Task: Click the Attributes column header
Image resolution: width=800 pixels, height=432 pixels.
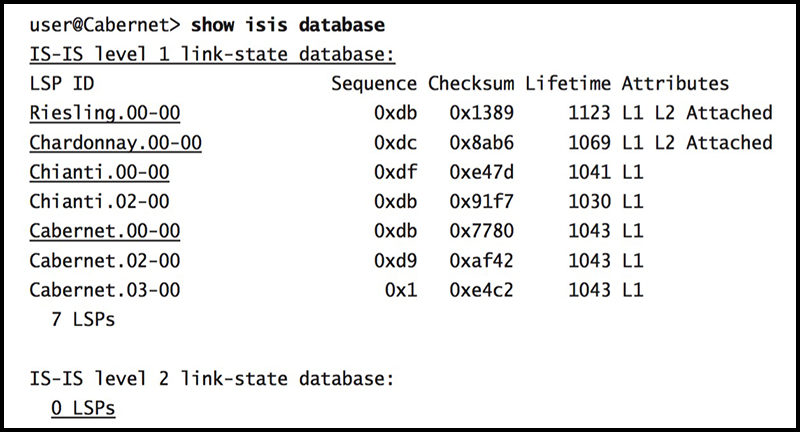Action: (x=676, y=84)
